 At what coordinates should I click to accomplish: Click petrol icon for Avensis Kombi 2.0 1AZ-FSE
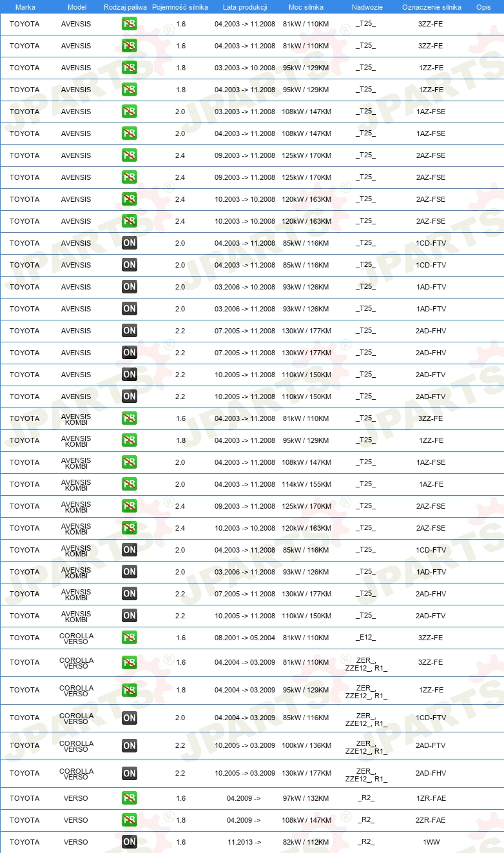pos(130,462)
